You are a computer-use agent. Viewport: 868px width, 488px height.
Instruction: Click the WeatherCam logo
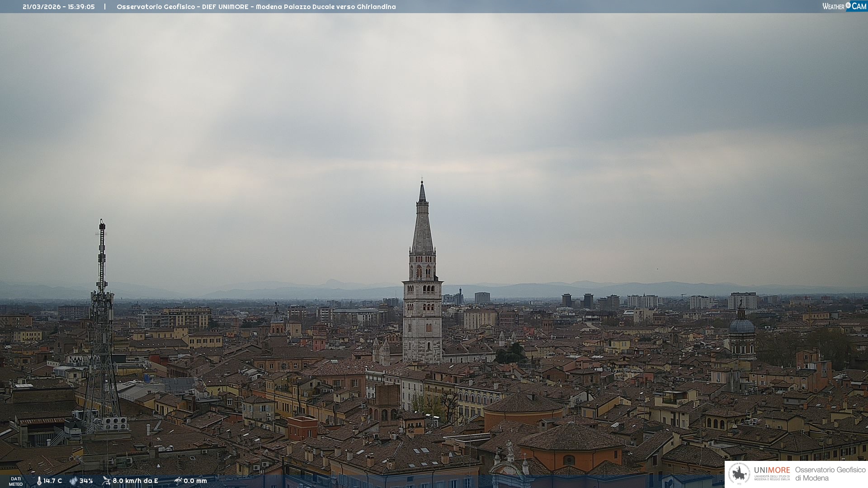click(844, 6)
